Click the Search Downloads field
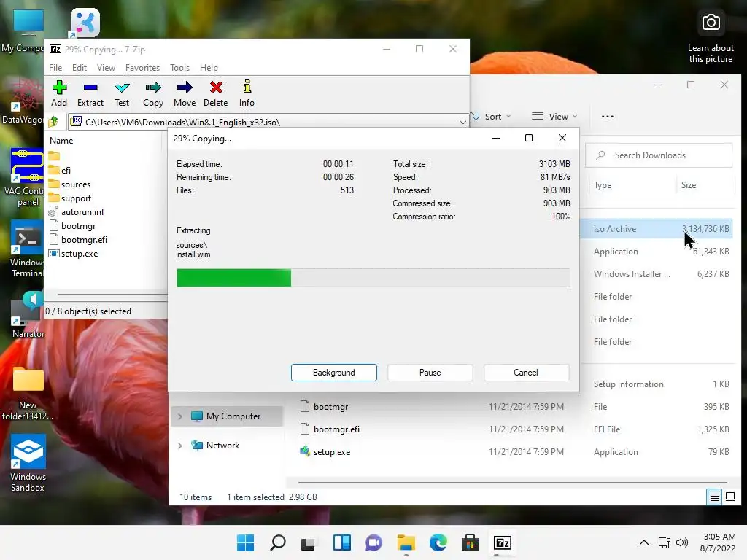The image size is (747, 560). coord(659,155)
